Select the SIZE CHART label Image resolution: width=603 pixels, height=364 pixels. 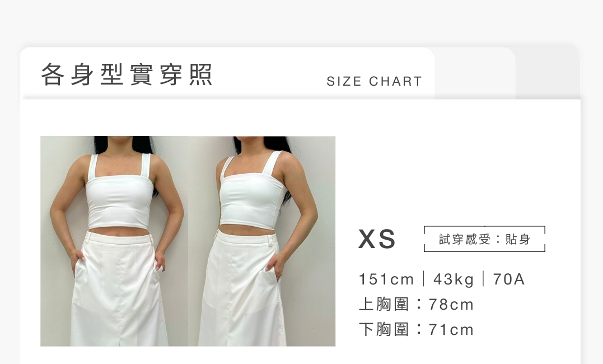pos(375,81)
